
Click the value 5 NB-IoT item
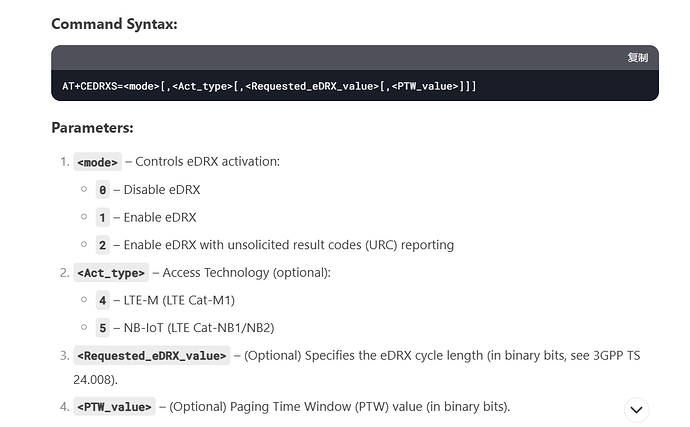[185, 328]
